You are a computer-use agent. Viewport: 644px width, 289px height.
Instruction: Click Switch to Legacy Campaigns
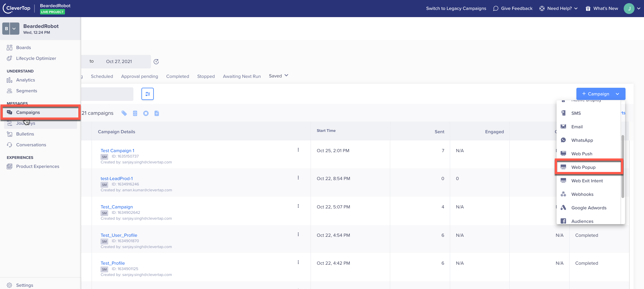(x=456, y=9)
